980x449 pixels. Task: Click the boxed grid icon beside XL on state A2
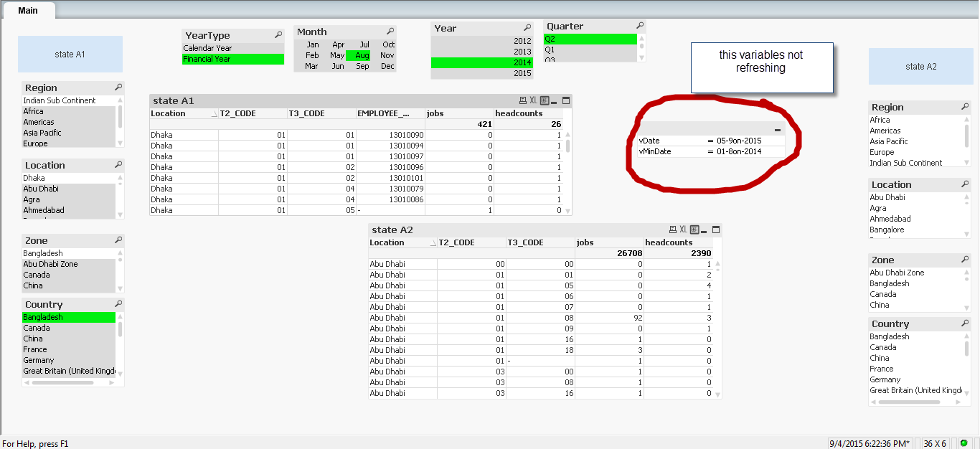[694, 230]
